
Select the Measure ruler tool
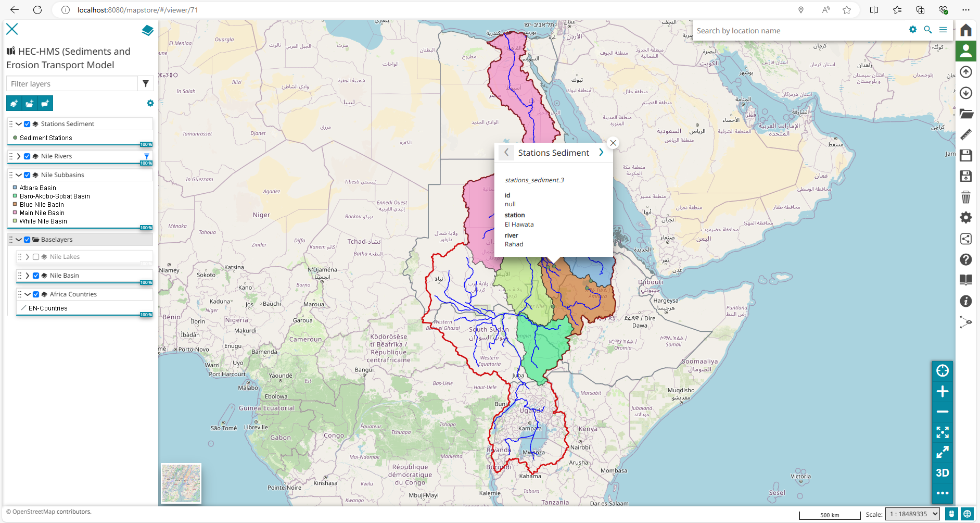[966, 134]
